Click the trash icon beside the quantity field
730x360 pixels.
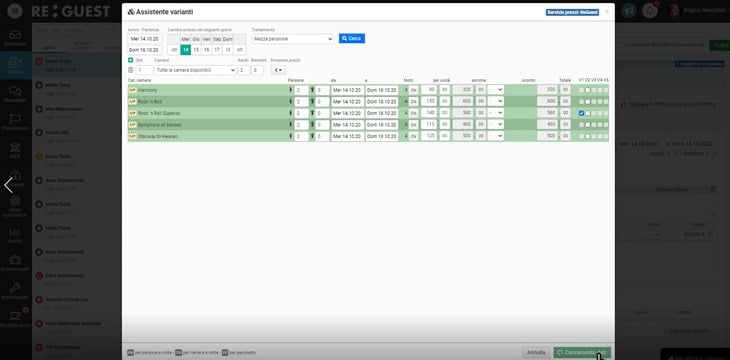(x=130, y=70)
